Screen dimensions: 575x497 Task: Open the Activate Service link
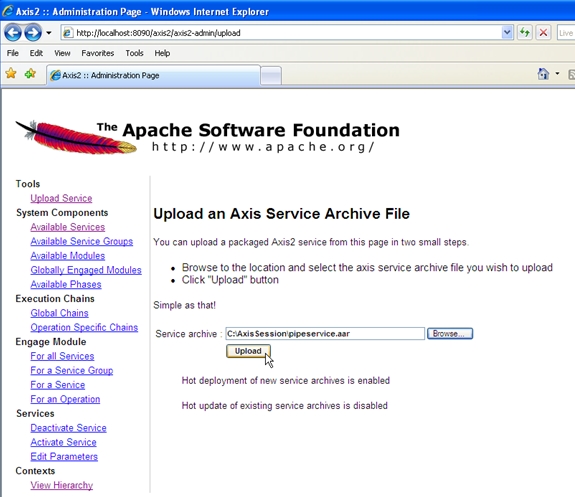point(63,442)
